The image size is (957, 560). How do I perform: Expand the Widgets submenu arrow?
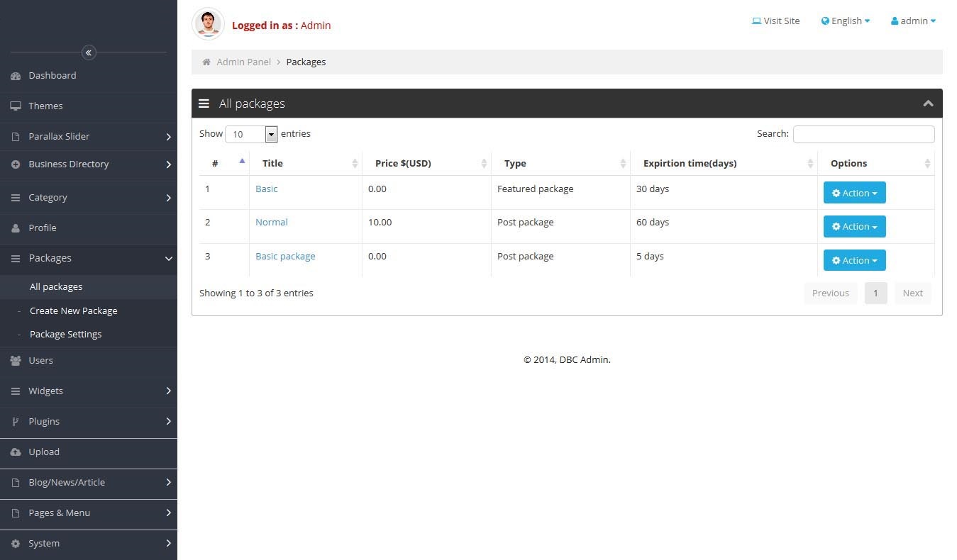(169, 391)
